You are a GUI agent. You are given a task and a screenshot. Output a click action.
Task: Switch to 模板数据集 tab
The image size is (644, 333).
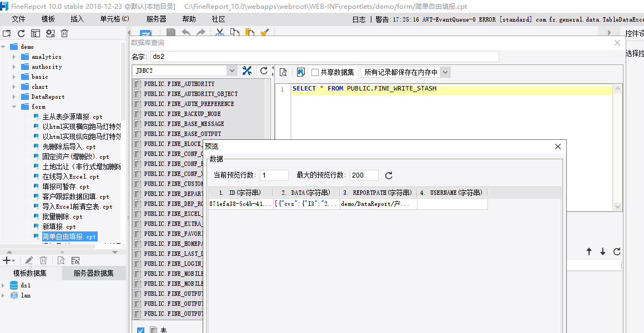(x=29, y=274)
